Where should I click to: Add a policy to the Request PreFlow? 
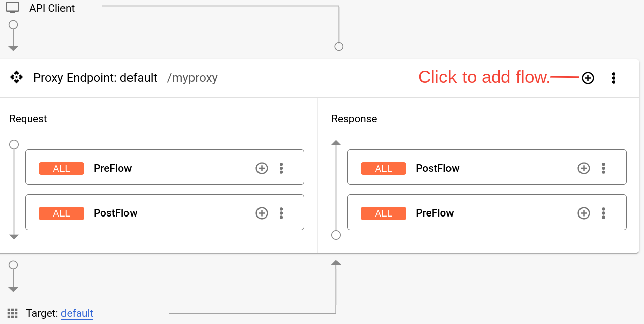262,168
